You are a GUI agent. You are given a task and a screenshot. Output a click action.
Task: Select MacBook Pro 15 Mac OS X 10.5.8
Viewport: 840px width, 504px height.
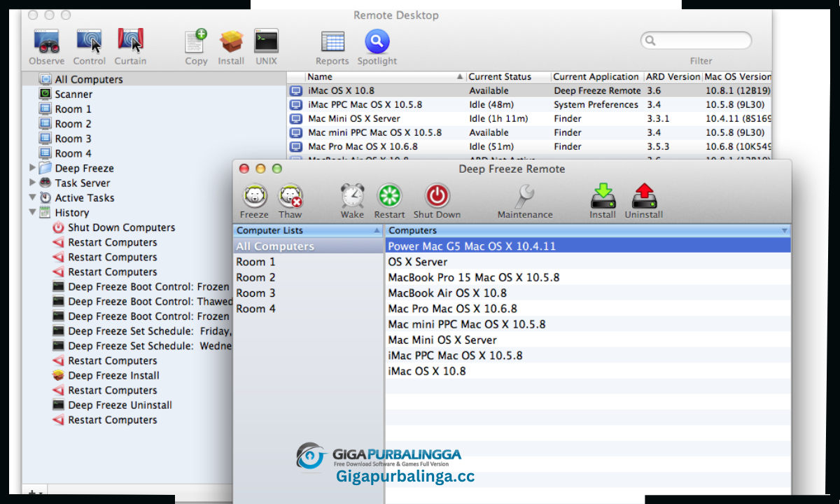588,277
